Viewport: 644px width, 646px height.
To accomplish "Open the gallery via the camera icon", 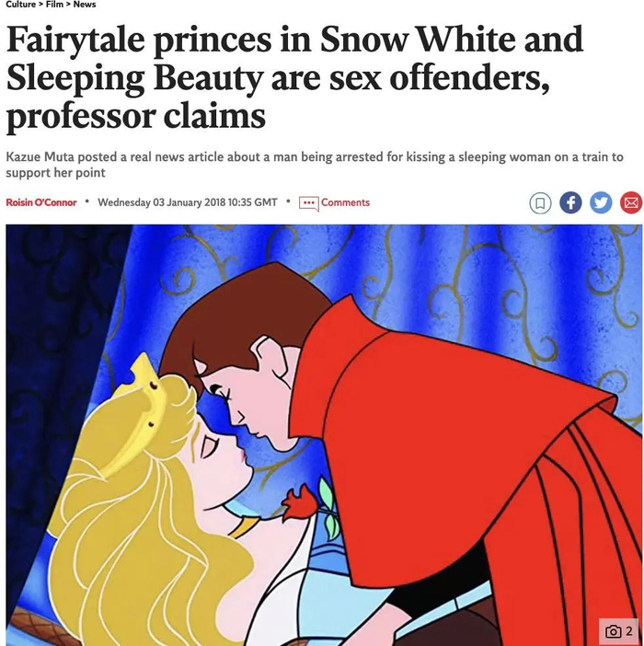I will point(613,631).
